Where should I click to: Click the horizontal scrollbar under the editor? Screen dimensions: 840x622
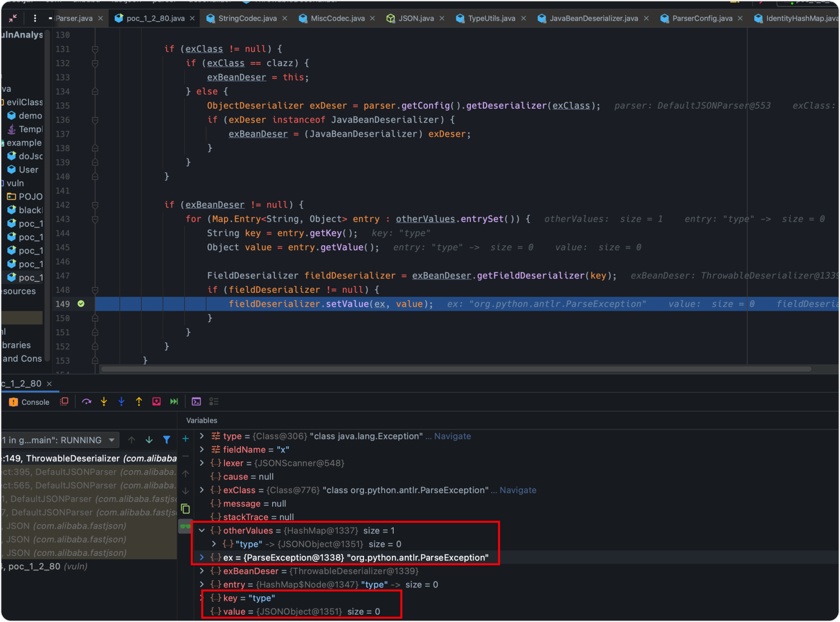456,369
